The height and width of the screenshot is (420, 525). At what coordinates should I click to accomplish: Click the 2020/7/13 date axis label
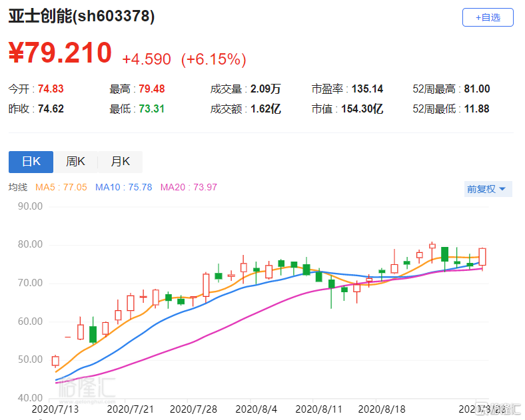tap(55, 409)
